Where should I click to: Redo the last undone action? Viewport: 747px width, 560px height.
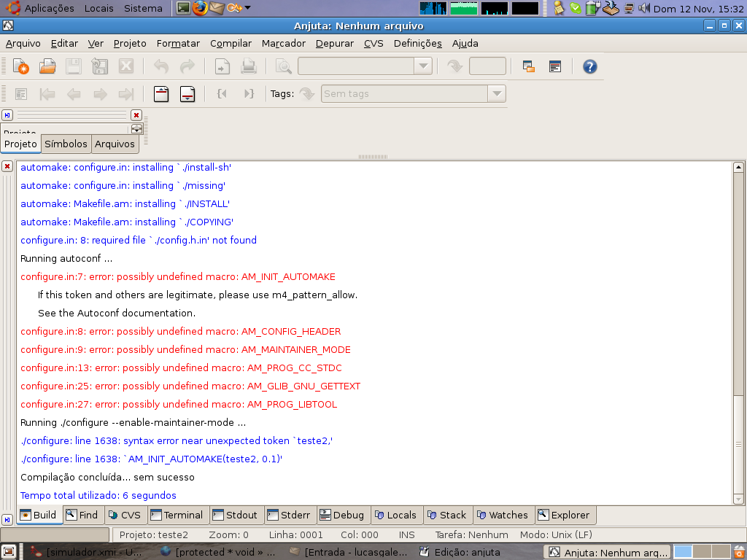(x=187, y=66)
